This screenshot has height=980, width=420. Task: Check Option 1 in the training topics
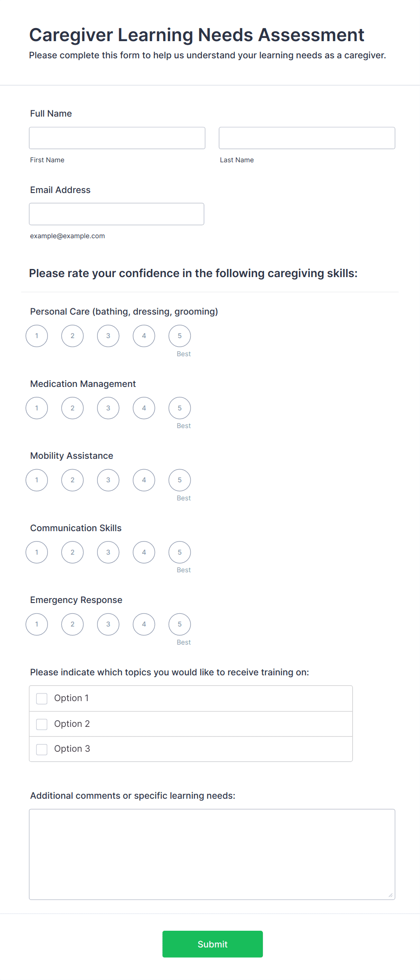point(42,698)
